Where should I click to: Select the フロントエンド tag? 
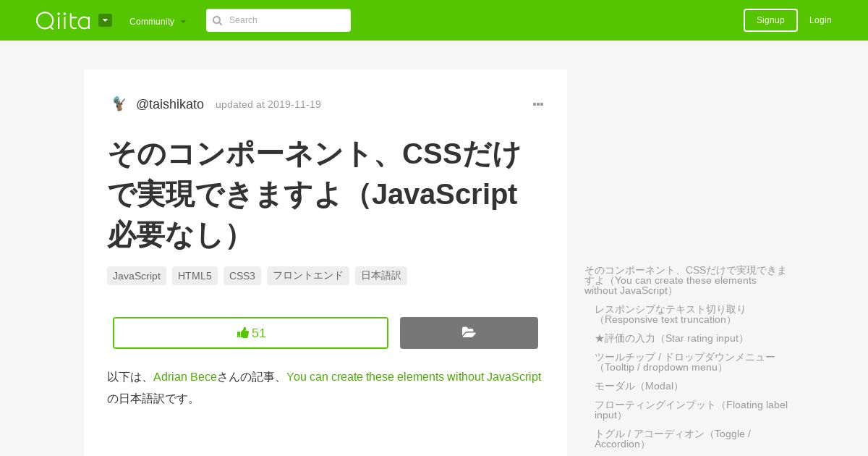click(308, 276)
